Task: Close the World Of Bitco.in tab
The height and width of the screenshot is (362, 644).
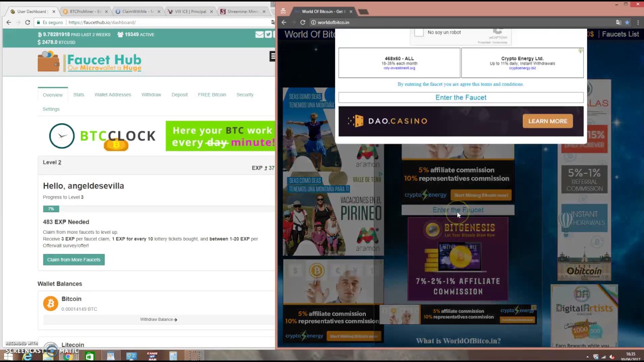Action: 351,12
